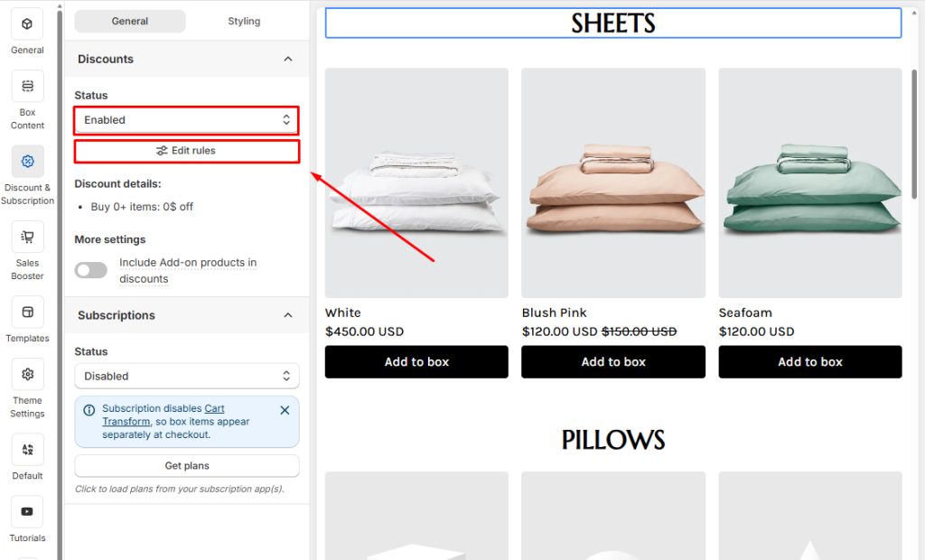Switch to the Styling tab

(244, 21)
